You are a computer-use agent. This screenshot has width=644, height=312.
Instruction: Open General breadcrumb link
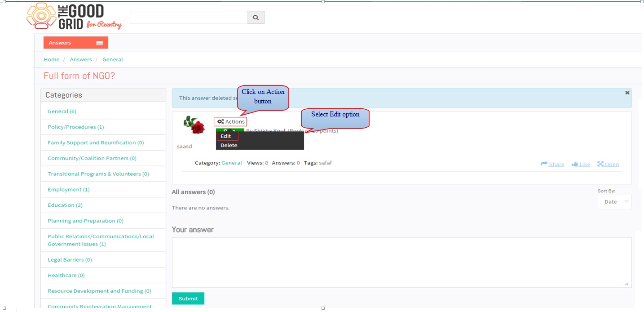pyautogui.click(x=113, y=59)
